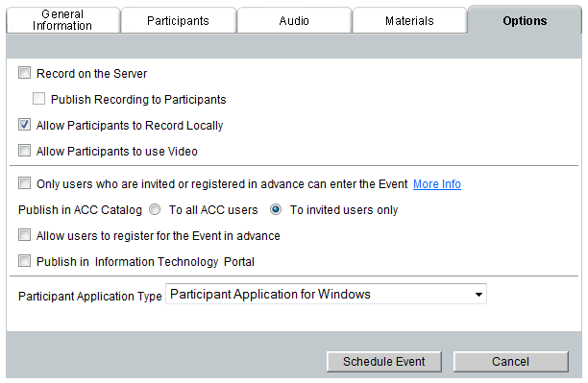Click the Options tab
The width and height of the screenshot is (588, 383).
point(525,20)
